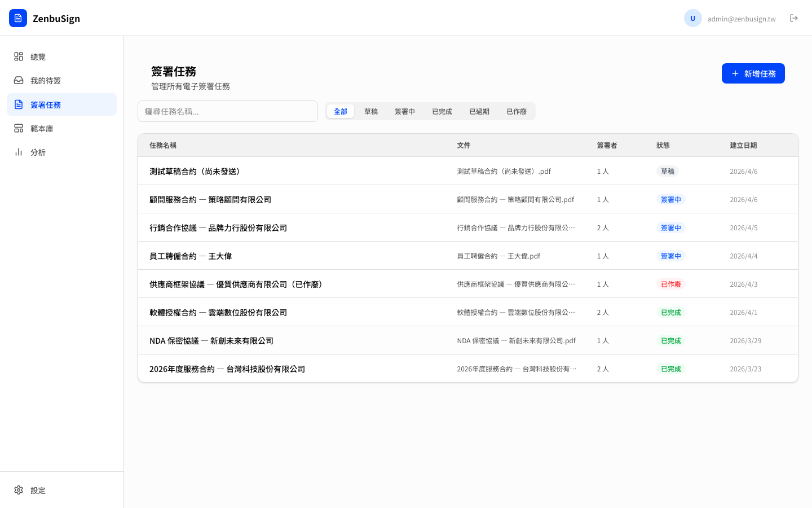Image resolution: width=812 pixels, height=508 pixels.
Task: Click file 顧問服務合約 — 策略顧問有限公司.pdf
Action: [x=515, y=199]
